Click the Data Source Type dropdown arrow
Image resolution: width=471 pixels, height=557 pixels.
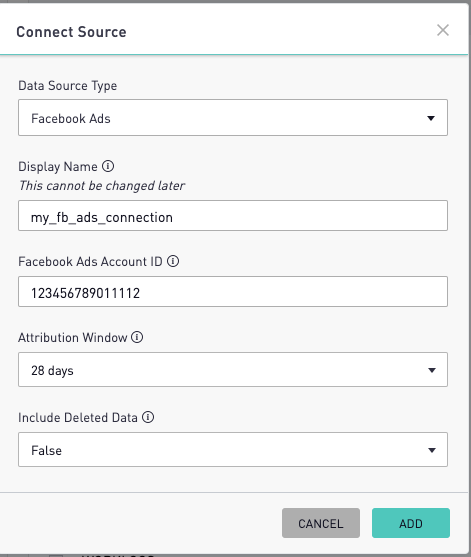[431, 118]
